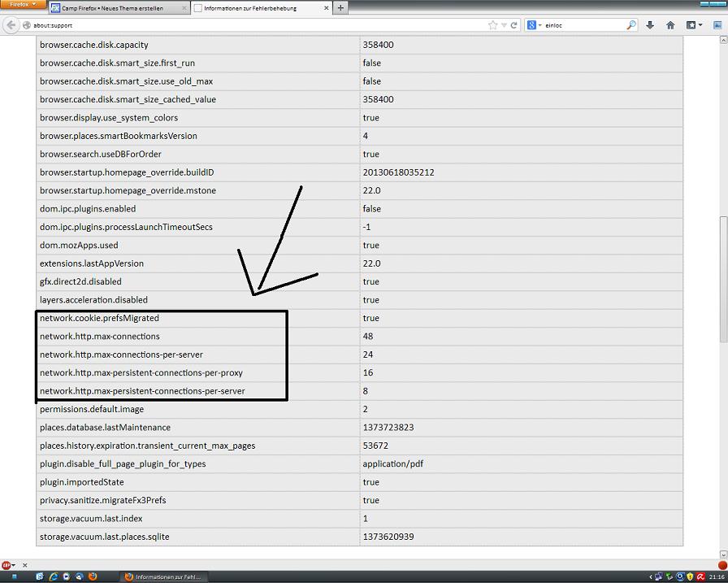
Task: Select browser.cache.disk.capacity row text
Action: 93,45
